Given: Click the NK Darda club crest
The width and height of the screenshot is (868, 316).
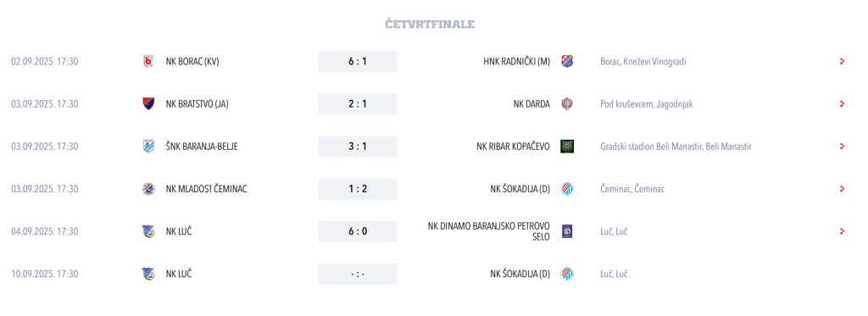Looking at the screenshot, I should (567, 104).
